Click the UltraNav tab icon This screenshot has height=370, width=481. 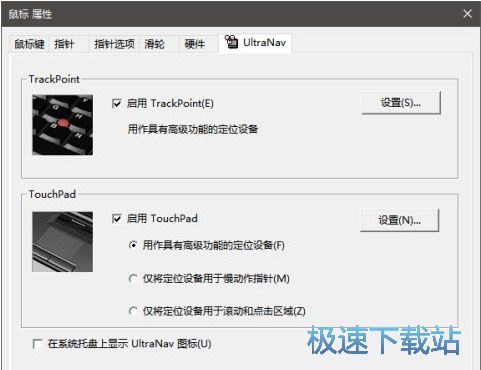(231, 42)
